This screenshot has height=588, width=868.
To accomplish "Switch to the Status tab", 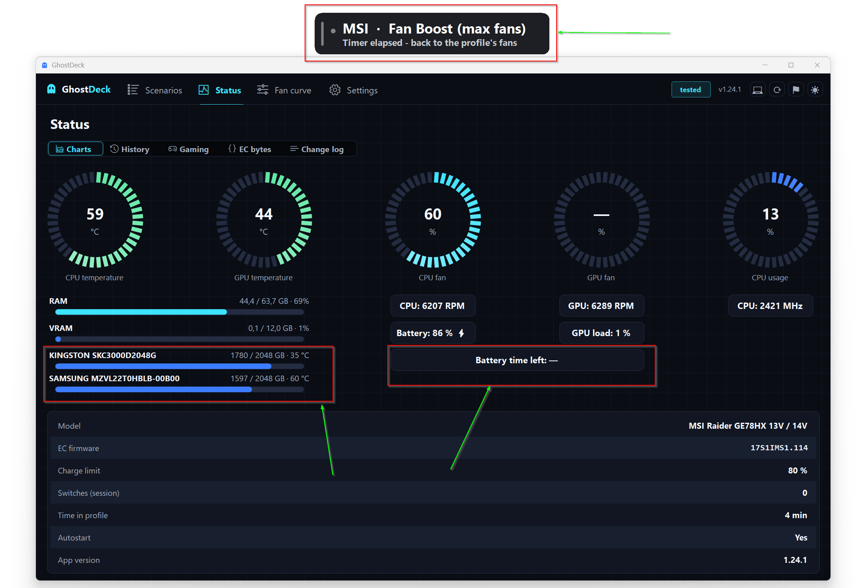I will pos(220,90).
